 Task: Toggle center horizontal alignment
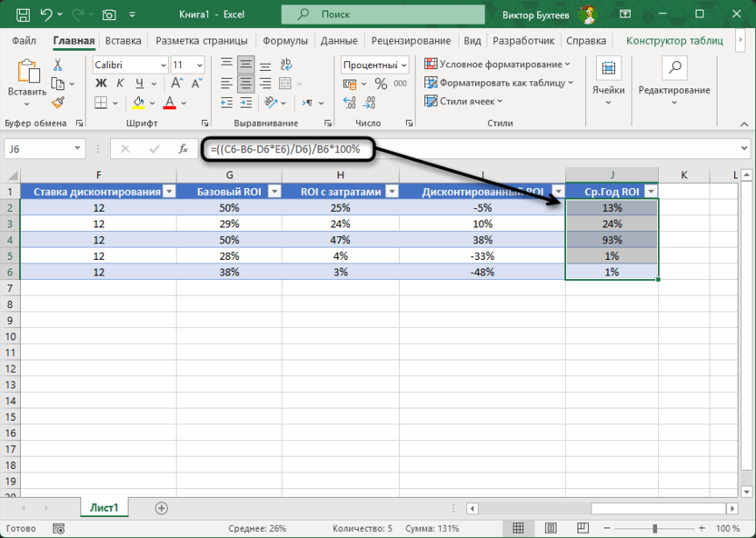coord(245,84)
